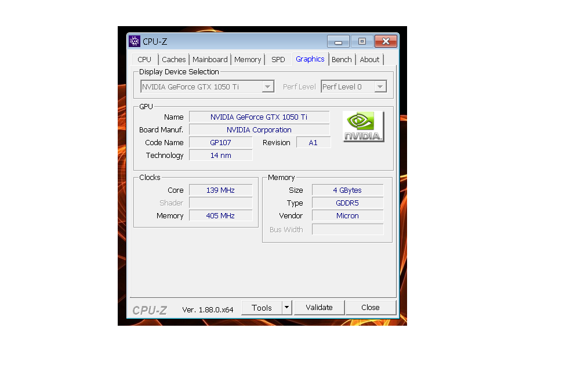This screenshot has height=389, width=588.
Task: Click the empty Bus Width field
Action: [347, 229]
